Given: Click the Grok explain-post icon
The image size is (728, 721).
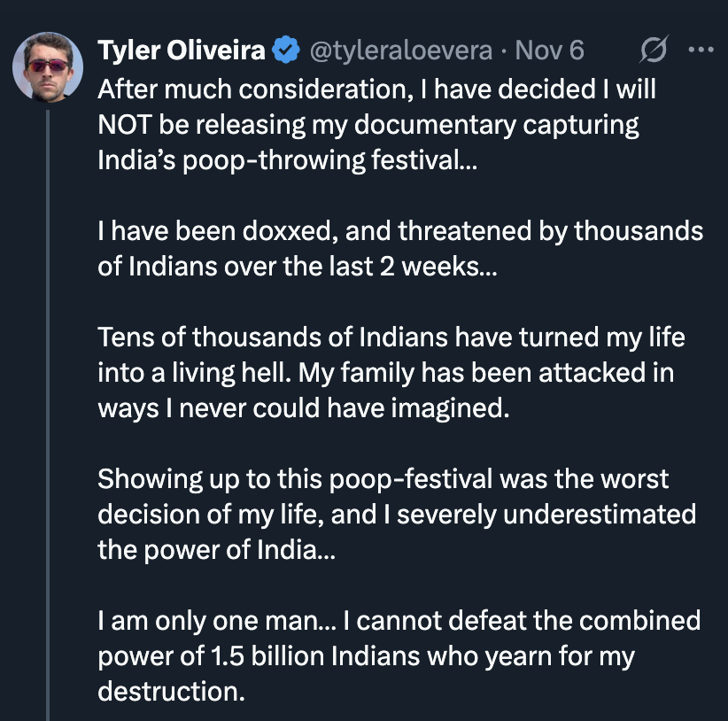Looking at the screenshot, I should click(x=654, y=50).
